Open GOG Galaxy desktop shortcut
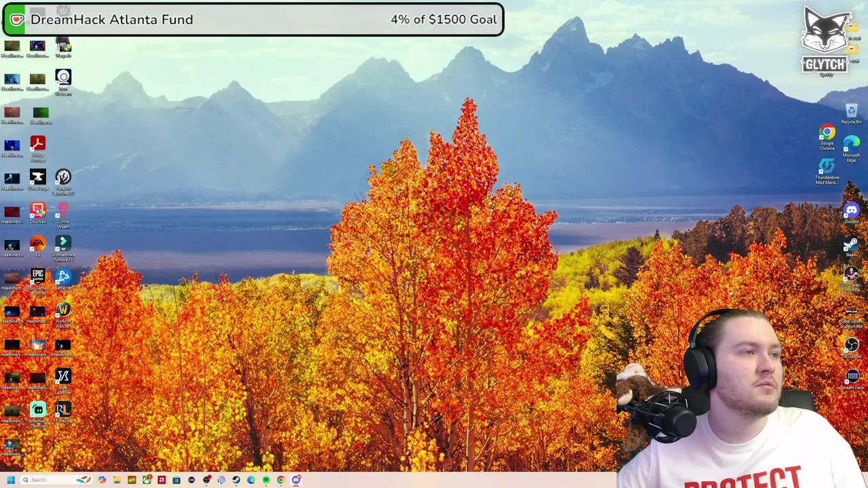Screen dimensions: 868x488 [852, 278]
